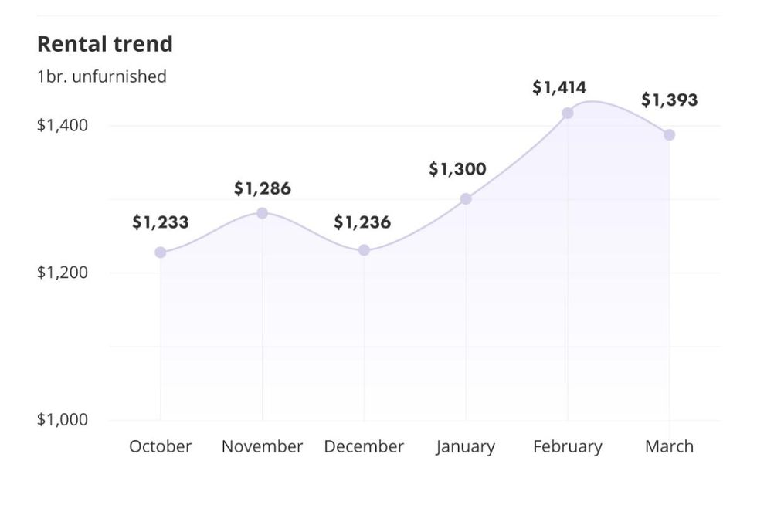Click the Rental trend heading
The image size is (757, 532).
(x=105, y=44)
